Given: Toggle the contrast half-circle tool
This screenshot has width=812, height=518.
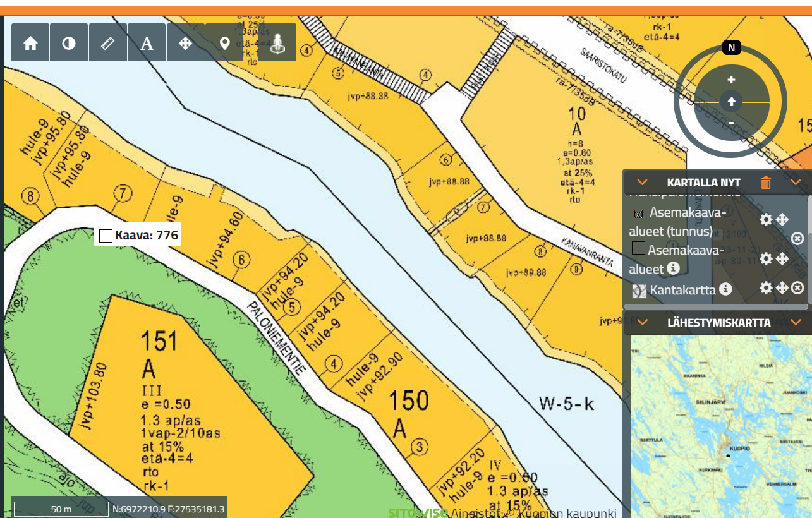Looking at the screenshot, I should (x=69, y=43).
